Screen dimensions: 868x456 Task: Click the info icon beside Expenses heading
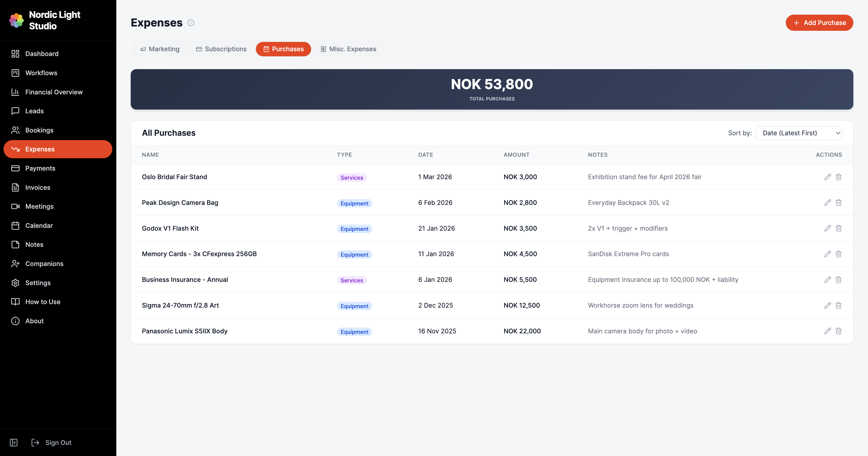point(191,23)
